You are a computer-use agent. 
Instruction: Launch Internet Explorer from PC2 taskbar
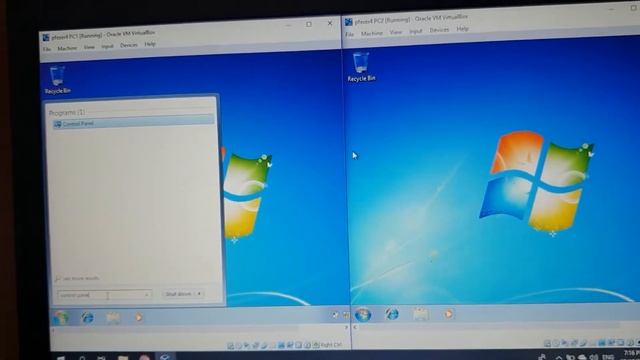tap(392, 314)
